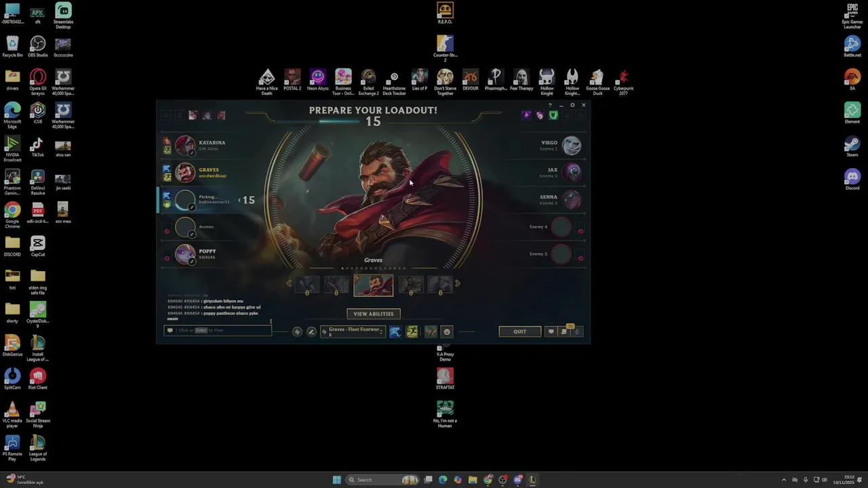Select the first locked skin thumbnail
868x488 pixels.
pos(307,285)
